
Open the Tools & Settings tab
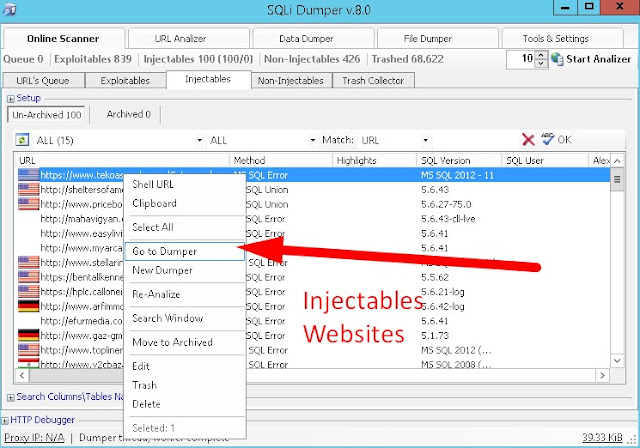point(562,38)
